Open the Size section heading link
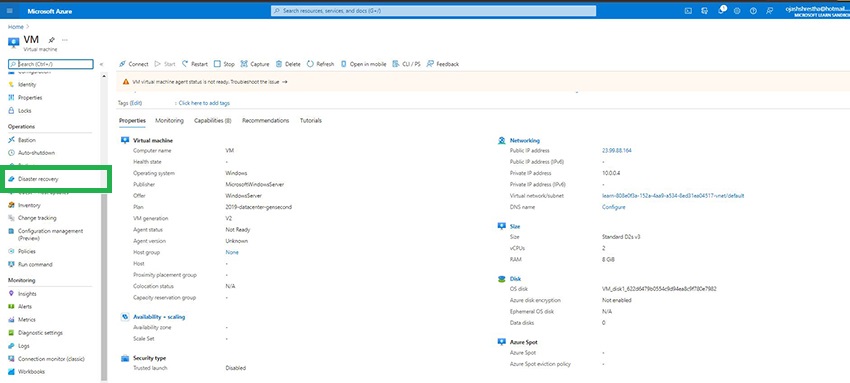The image size is (850, 383). click(514, 226)
